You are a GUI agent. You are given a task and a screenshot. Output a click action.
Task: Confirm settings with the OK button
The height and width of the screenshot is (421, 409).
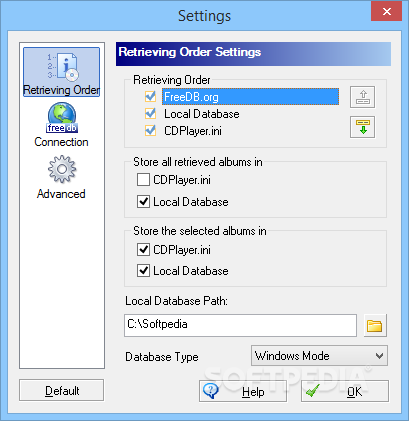pos(345,391)
